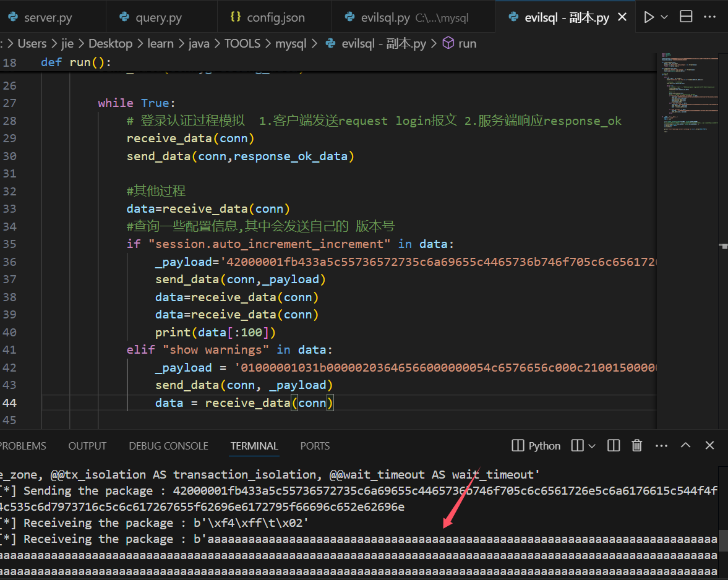Open the run options dropdown beside play

coord(664,17)
